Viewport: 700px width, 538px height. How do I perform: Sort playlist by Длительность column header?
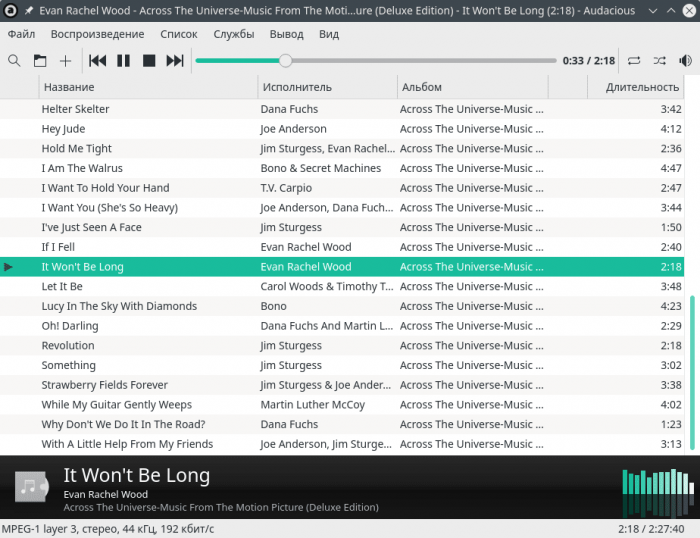642,87
